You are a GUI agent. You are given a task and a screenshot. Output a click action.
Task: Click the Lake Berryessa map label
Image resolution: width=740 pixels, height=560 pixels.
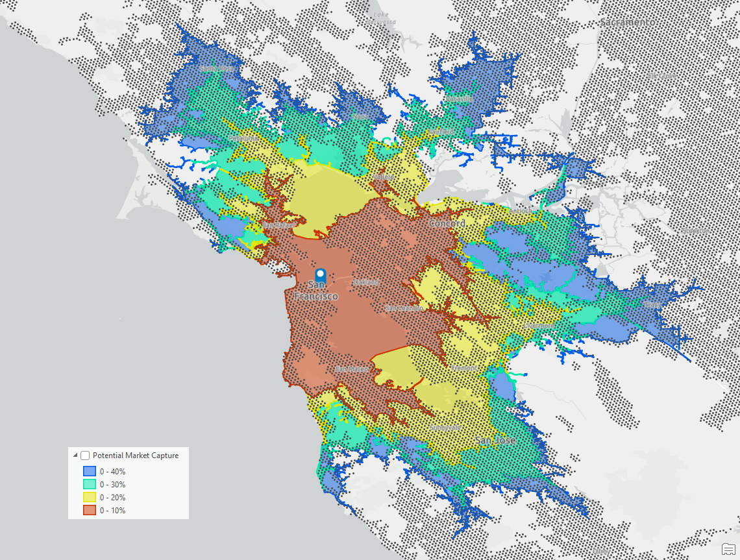(x=381, y=18)
